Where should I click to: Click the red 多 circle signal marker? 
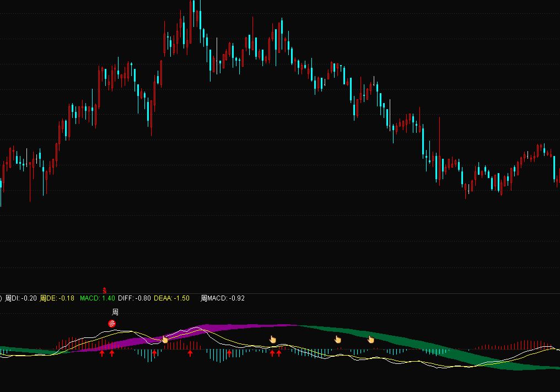(x=112, y=324)
